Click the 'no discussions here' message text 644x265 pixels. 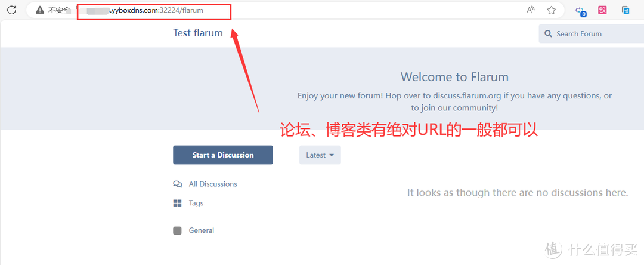pyautogui.click(x=518, y=192)
